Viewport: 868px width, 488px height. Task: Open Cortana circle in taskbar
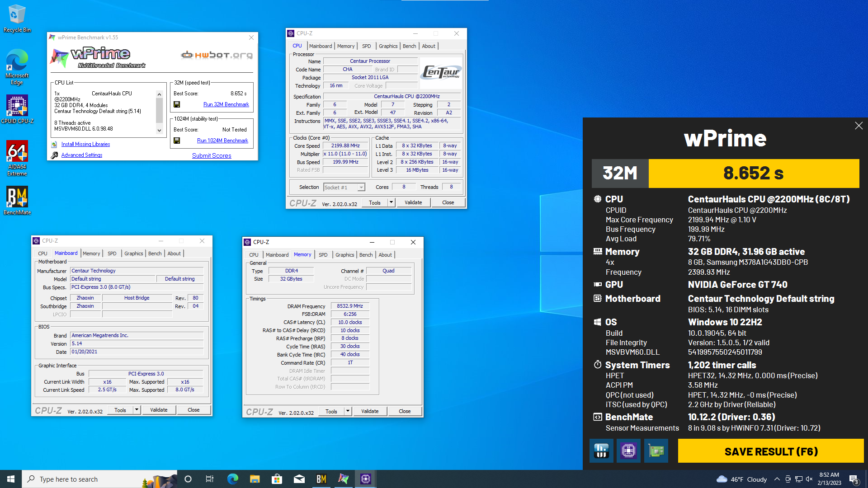(x=188, y=479)
